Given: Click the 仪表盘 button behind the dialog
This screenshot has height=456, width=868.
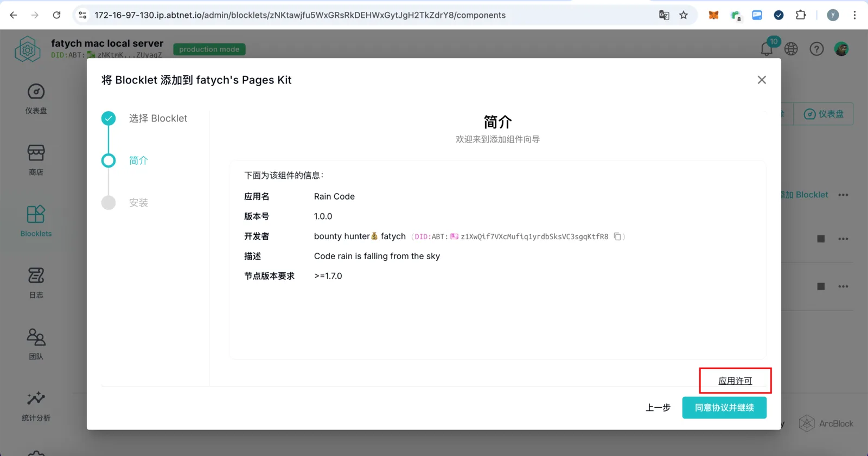Looking at the screenshot, I should (x=824, y=114).
